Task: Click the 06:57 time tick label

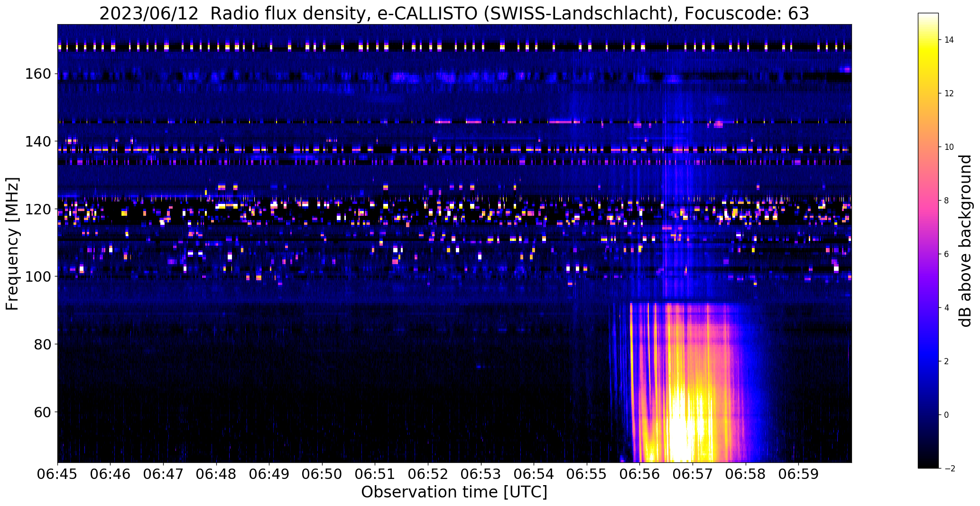Action: 693,475
